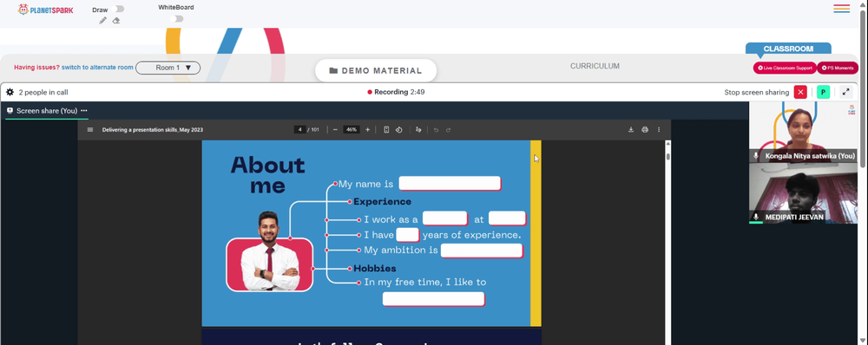868x345 pixels.
Task: Click the presenter photo on the slide
Action: coord(270,251)
